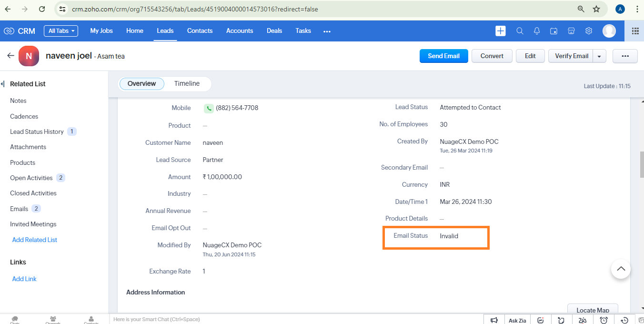The width and height of the screenshot is (644, 324).
Task: Open Invited Meetings related list
Action: [33, 224]
